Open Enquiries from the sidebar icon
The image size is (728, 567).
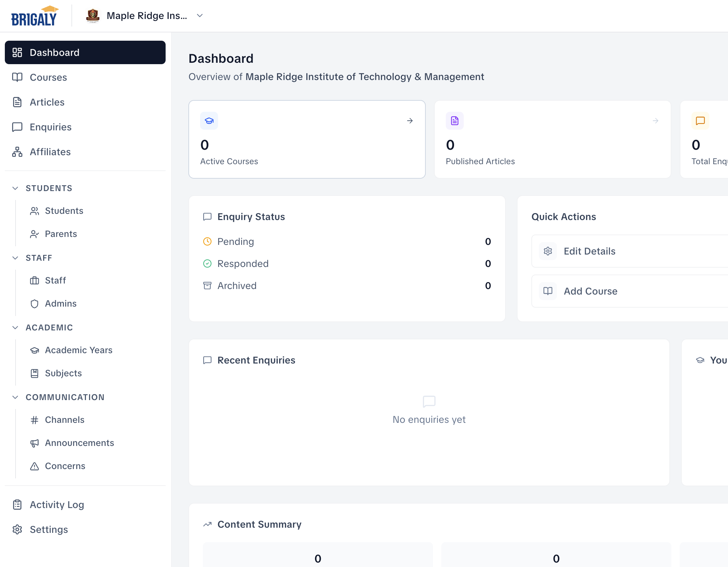tap(17, 127)
